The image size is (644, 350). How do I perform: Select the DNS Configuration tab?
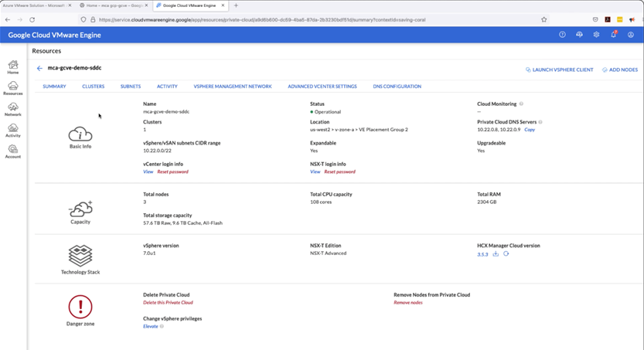[397, 87]
